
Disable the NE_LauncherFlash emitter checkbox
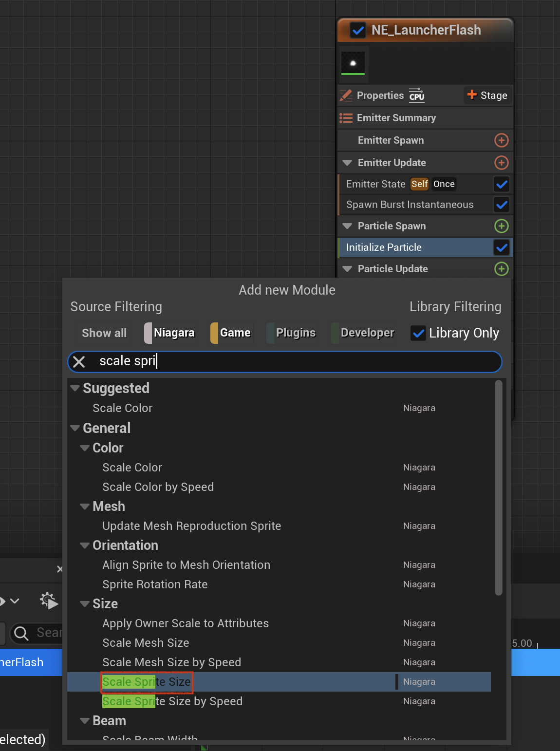click(x=358, y=30)
